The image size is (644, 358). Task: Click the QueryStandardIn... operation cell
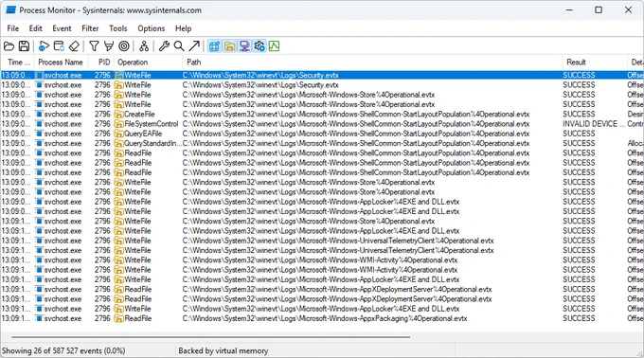[x=148, y=143]
